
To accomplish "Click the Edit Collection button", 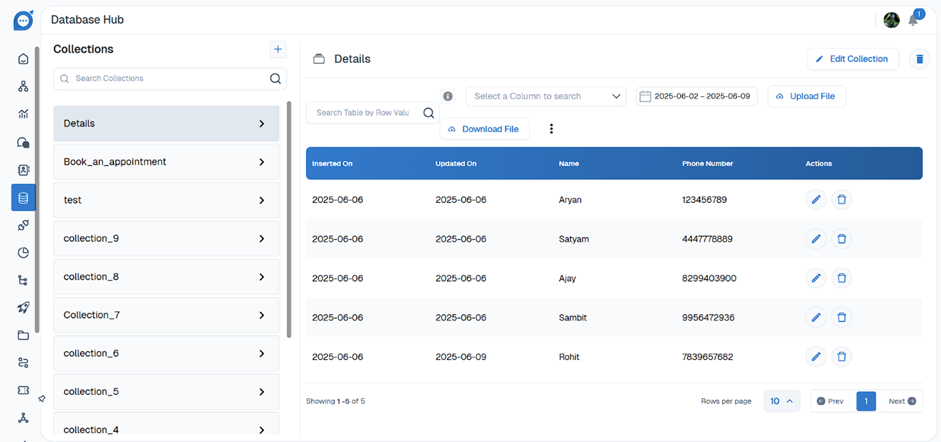I will (852, 59).
